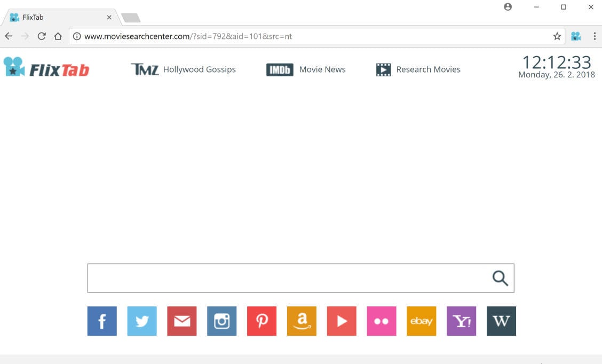Open the Wikipedia shortcut icon

501,321
